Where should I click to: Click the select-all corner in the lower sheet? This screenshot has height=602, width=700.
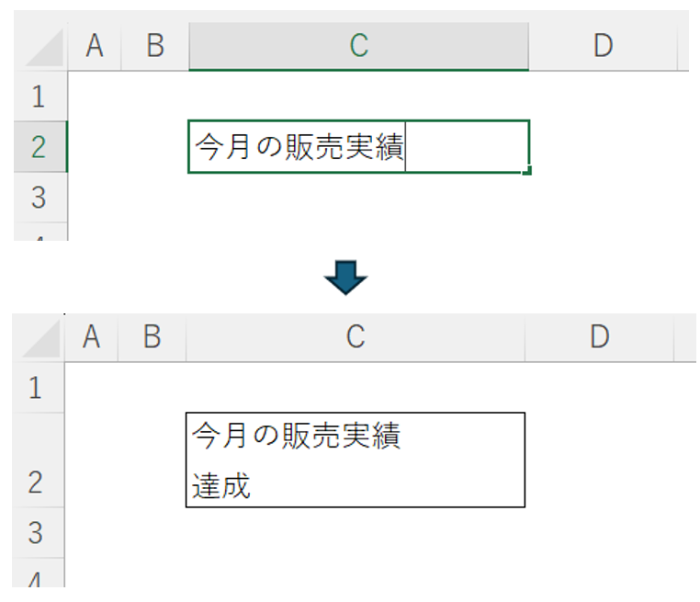tap(40, 339)
